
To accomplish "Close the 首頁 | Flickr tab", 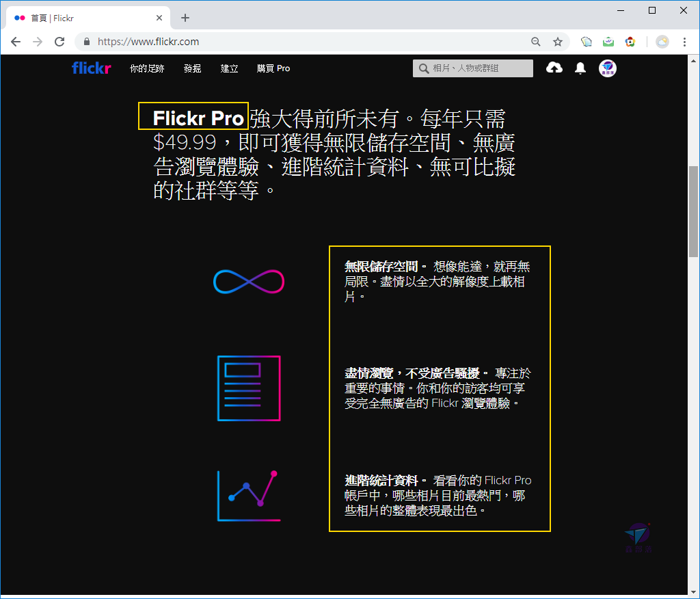I will 159,18.
